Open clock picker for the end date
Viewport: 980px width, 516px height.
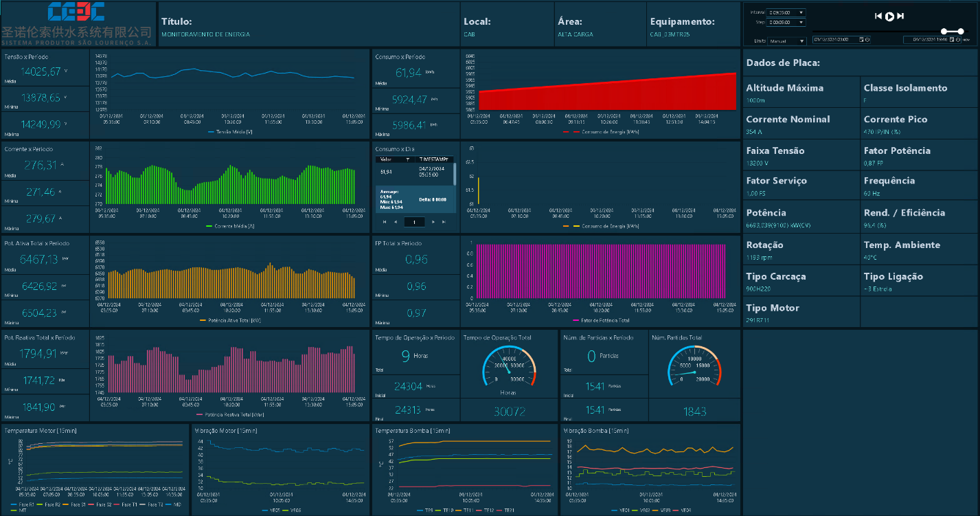point(958,40)
